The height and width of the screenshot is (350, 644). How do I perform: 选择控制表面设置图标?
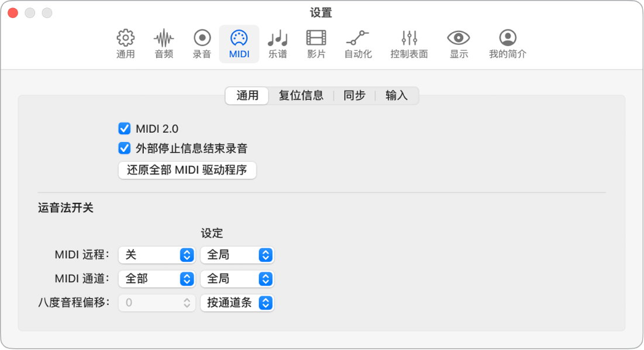[x=408, y=44]
